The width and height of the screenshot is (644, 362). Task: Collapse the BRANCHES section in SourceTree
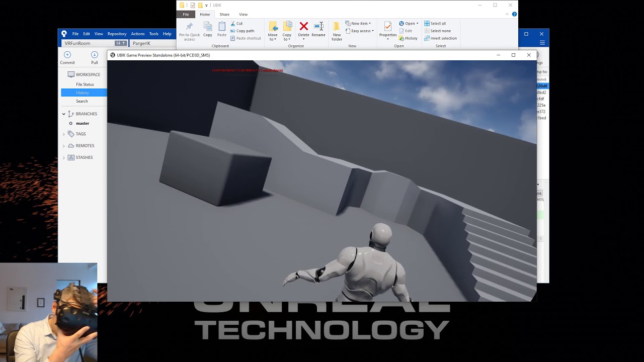click(x=64, y=114)
